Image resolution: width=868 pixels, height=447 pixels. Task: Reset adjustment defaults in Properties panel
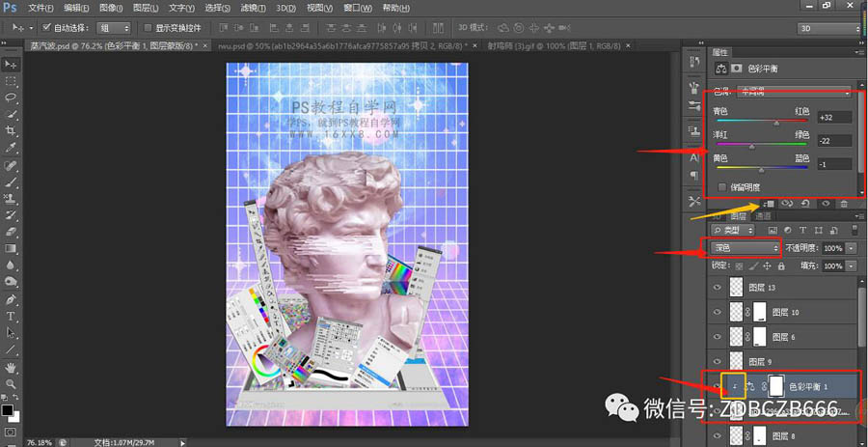click(805, 204)
